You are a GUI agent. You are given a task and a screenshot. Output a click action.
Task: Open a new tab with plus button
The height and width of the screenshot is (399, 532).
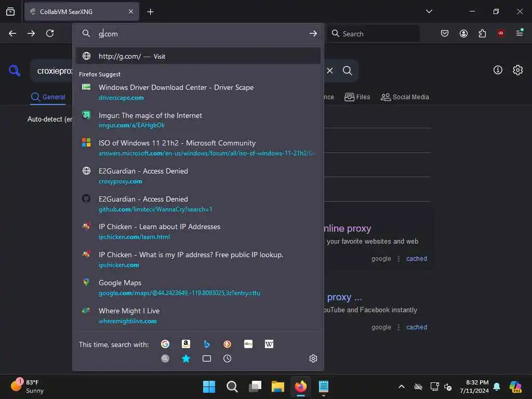[x=150, y=12]
